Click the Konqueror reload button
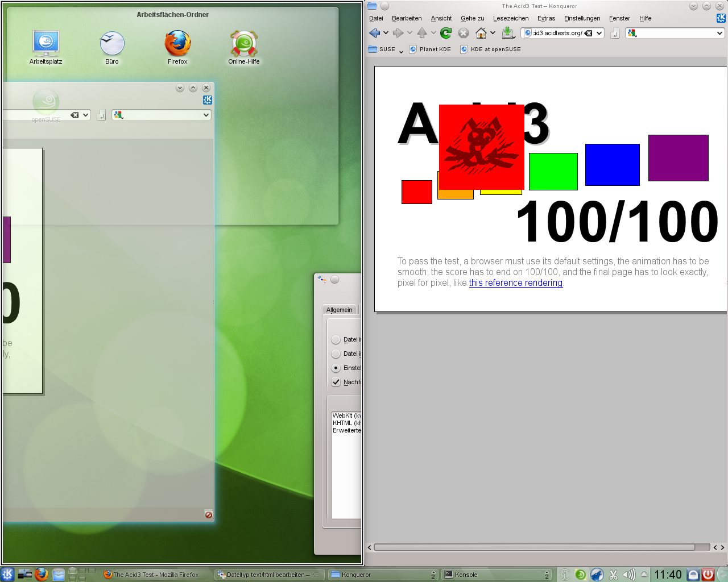The height and width of the screenshot is (582, 728). (x=446, y=33)
